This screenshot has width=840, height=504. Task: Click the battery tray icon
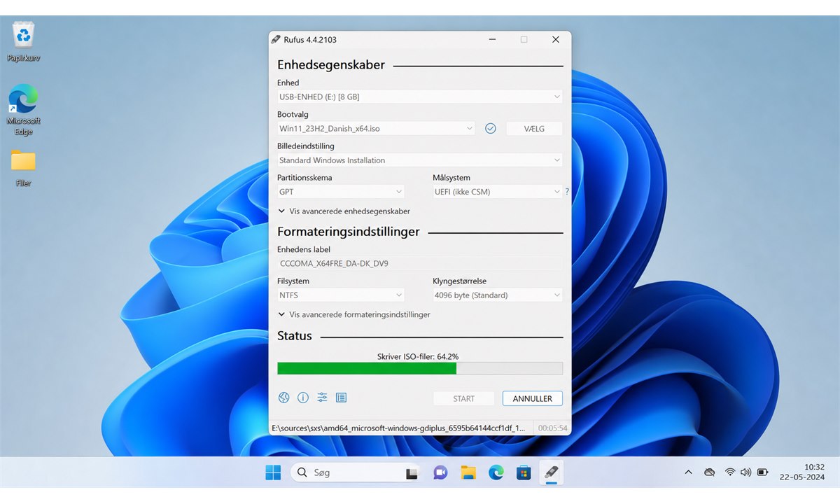pyautogui.click(x=762, y=472)
